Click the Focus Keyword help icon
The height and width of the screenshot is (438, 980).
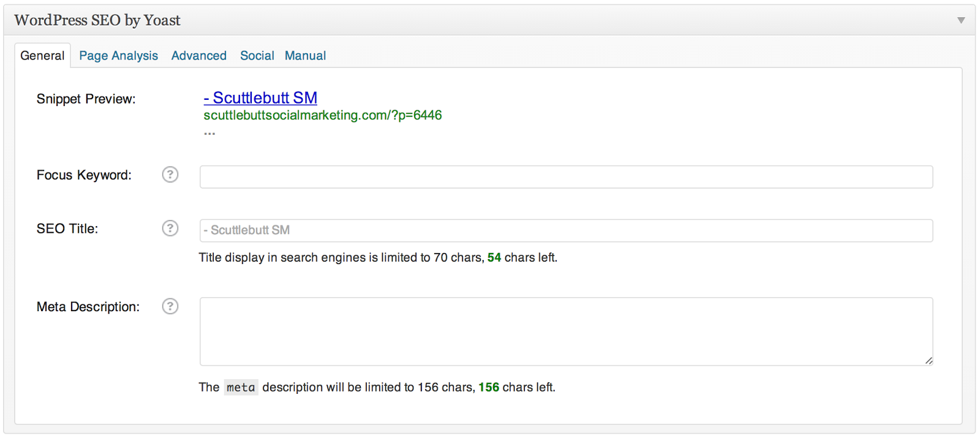tap(170, 175)
